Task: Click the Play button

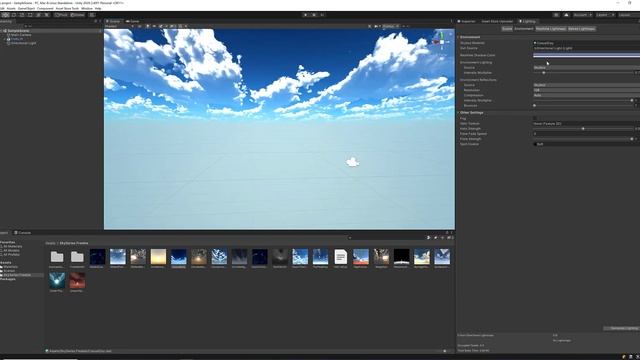Action: click(305, 15)
